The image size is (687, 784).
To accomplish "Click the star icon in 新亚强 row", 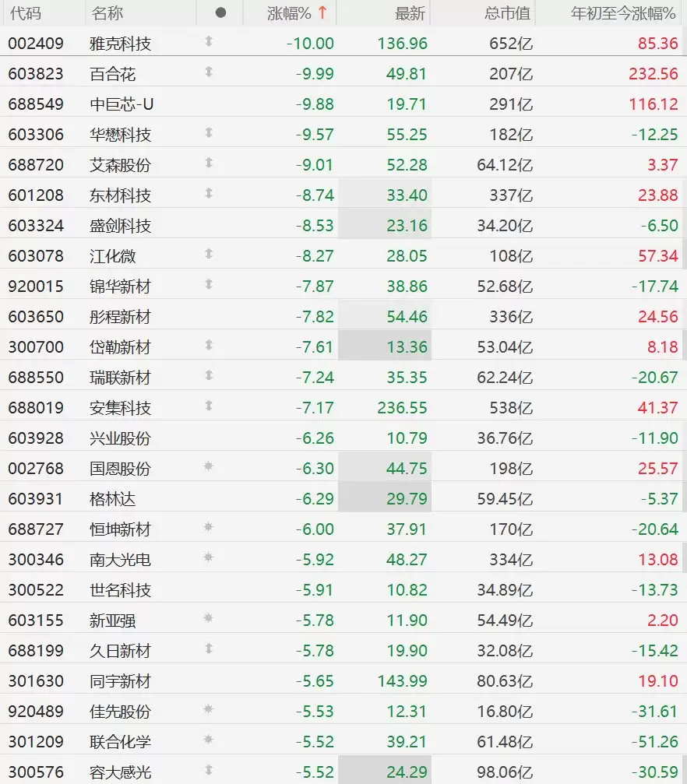I will click(209, 618).
